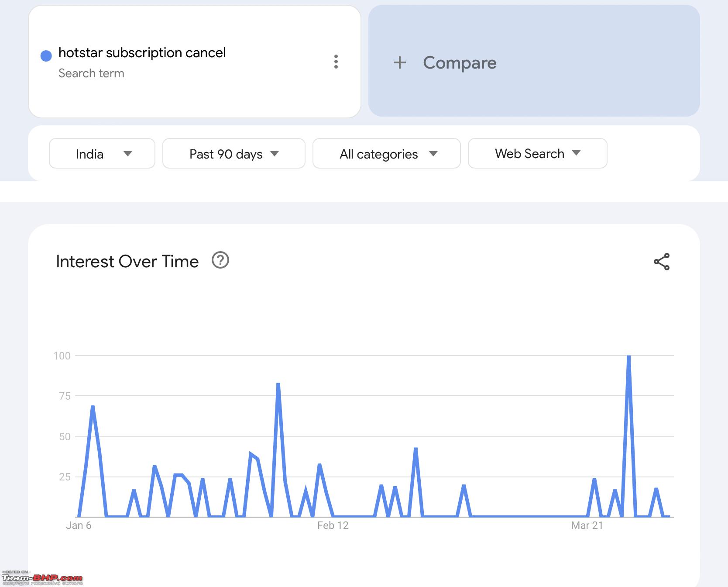Screen dimensions: 728x587
Task: Edit the 'hotstar subscription cancel' search term
Action: click(x=142, y=53)
